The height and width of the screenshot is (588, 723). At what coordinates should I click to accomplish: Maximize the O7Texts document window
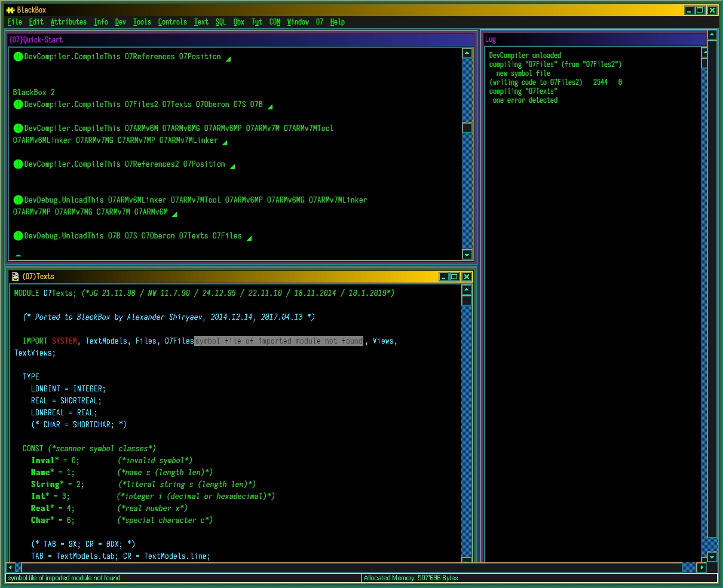click(x=454, y=277)
